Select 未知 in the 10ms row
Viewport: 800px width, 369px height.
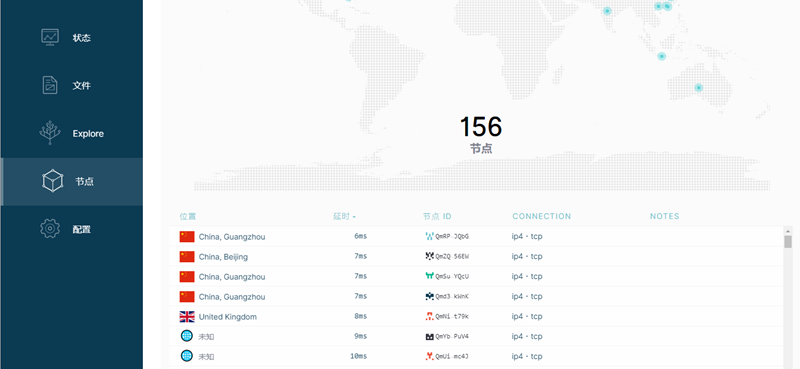click(x=206, y=356)
